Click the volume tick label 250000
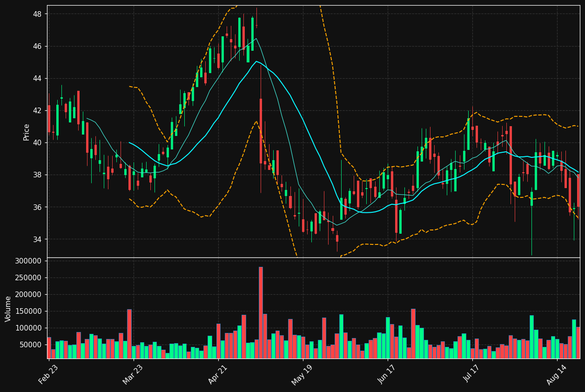585x392 pixels. pos(28,277)
